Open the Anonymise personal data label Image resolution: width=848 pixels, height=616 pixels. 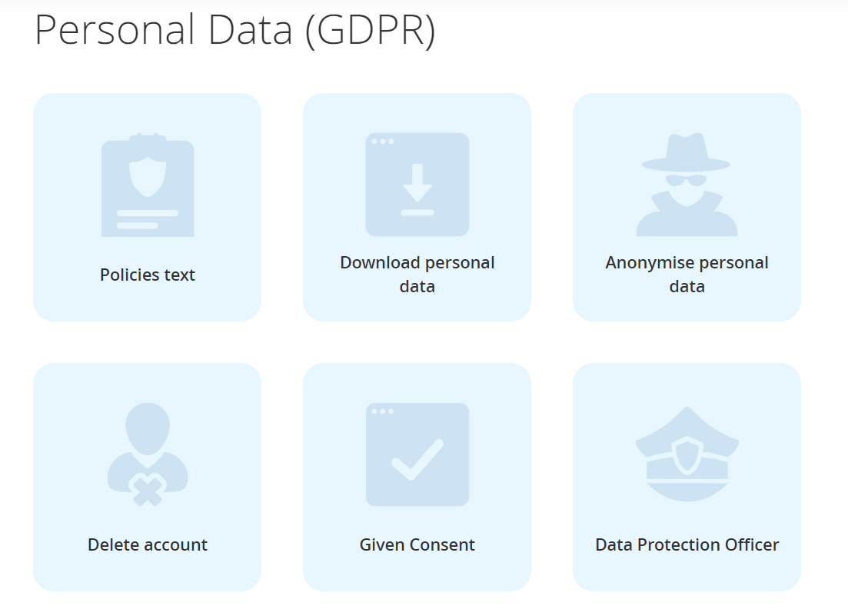pyautogui.click(x=687, y=275)
